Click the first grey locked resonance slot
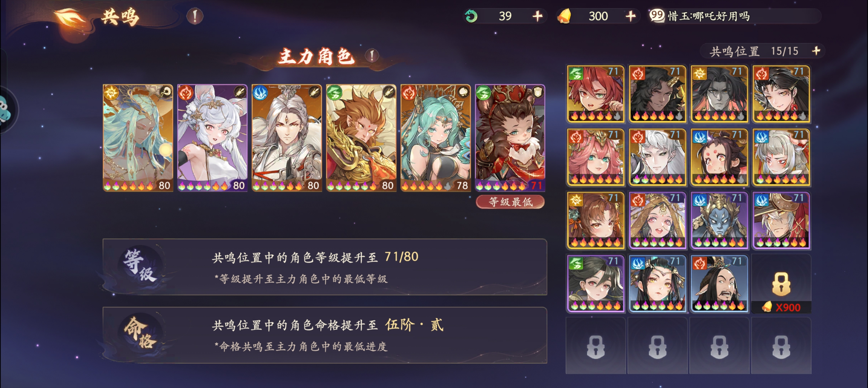This screenshot has height=388, width=868. pyautogui.click(x=595, y=346)
